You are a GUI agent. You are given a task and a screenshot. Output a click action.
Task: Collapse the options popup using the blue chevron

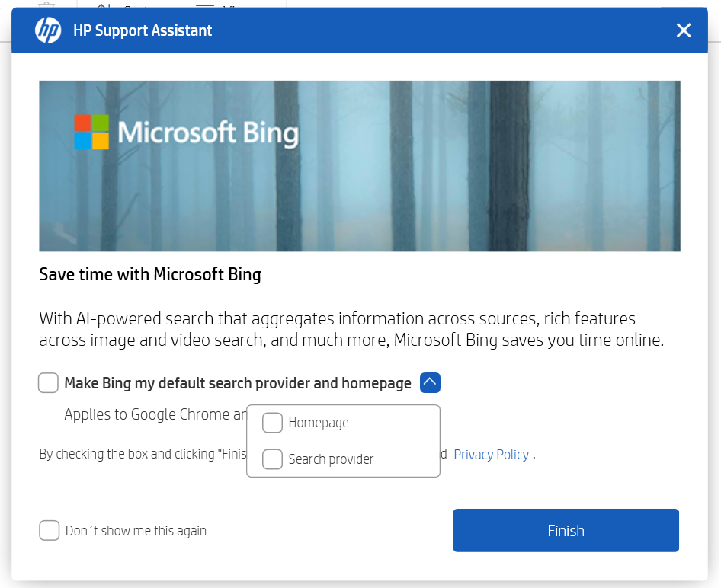click(430, 383)
